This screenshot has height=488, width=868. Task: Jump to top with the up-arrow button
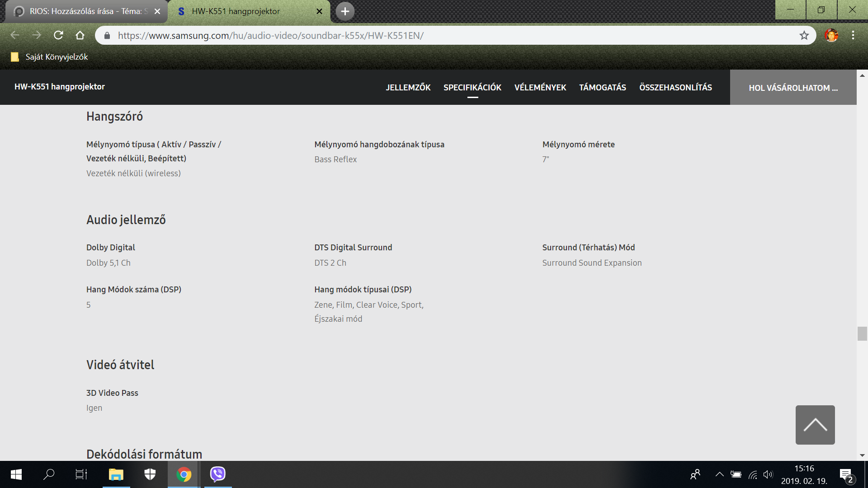click(815, 425)
